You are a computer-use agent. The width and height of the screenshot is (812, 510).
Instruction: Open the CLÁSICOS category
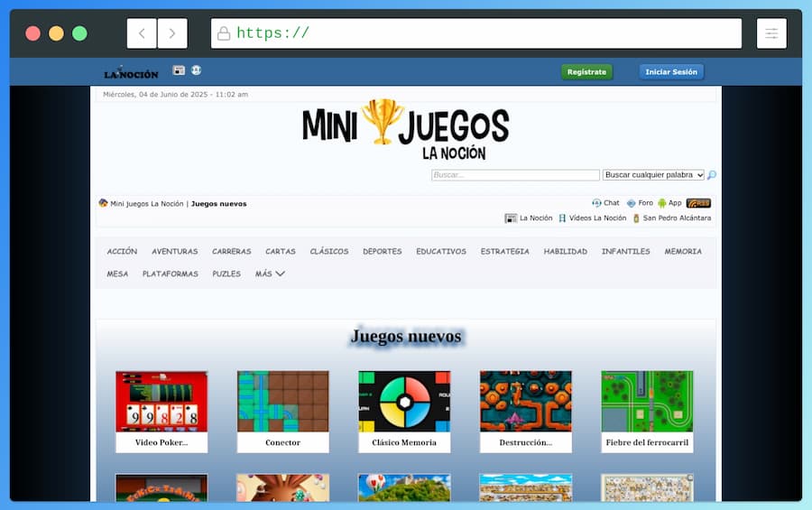tap(329, 251)
